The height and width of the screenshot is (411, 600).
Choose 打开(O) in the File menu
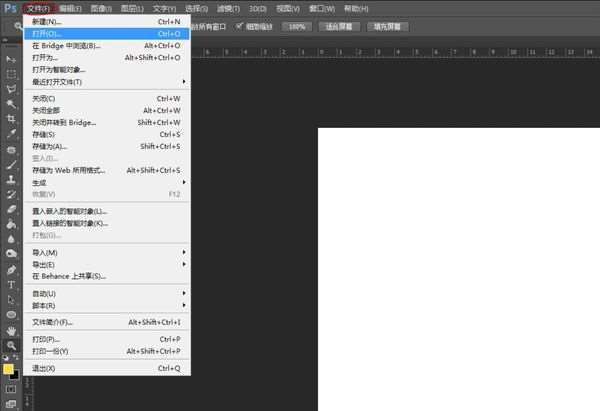pos(107,34)
